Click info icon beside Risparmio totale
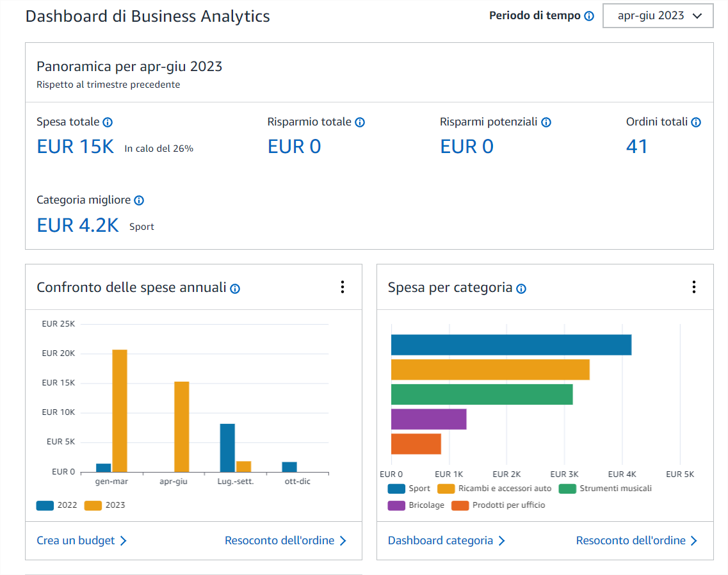The image size is (728, 575). 360,122
